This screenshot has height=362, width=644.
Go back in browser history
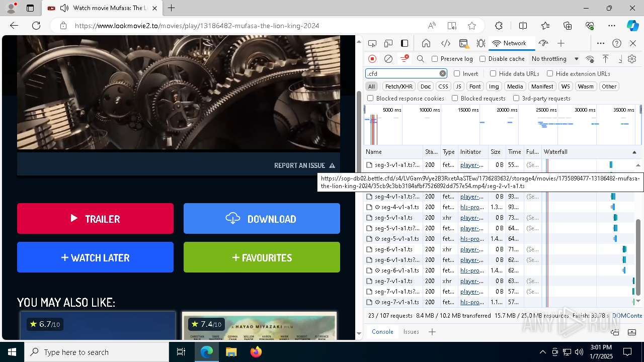click(14, 26)
